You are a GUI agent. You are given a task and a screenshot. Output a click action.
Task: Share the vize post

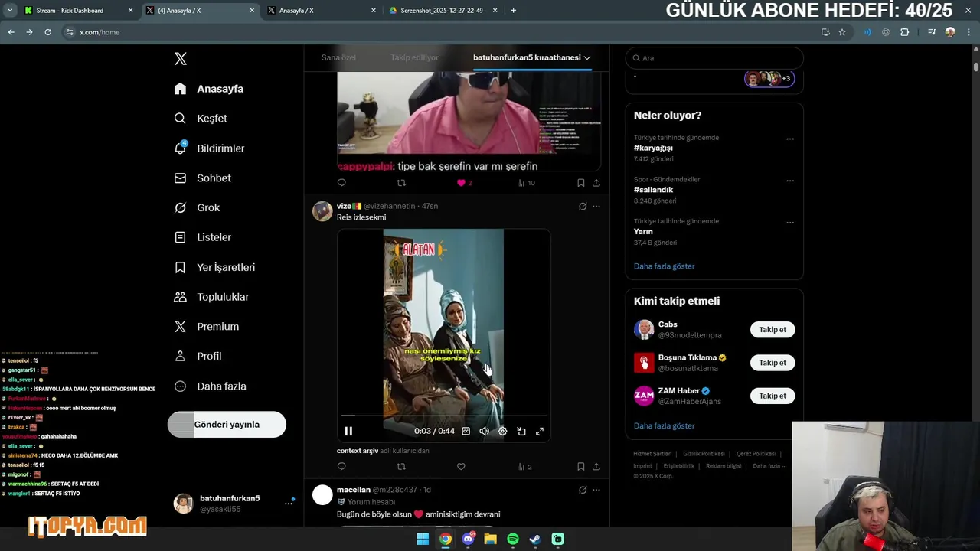click(596, 467)
